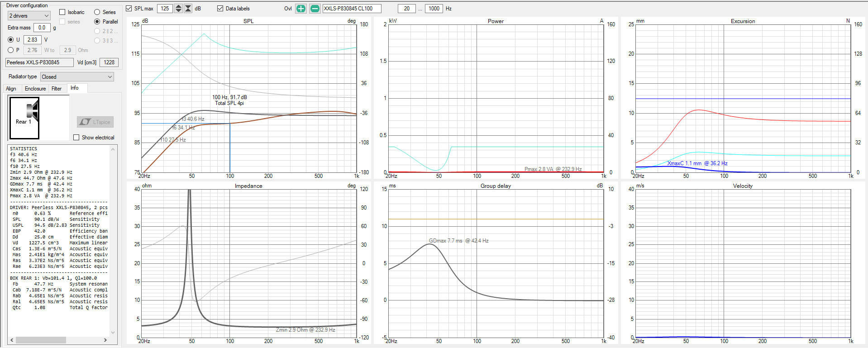
Task: Click the XmaxC 1.1 mm @ 36.2 Hz label
Action: (697, 163)
